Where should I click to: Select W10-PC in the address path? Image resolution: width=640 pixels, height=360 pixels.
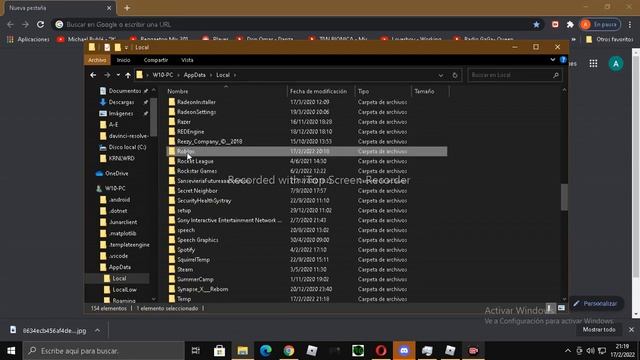point(163,75)
